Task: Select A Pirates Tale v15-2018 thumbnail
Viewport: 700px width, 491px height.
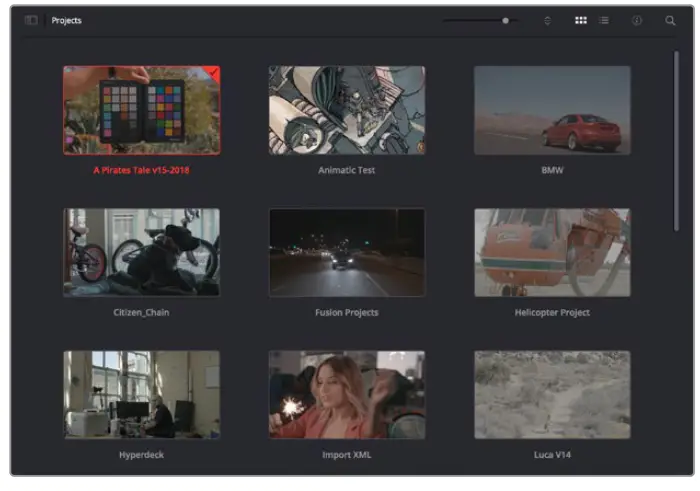Action: tap(142, 110)
